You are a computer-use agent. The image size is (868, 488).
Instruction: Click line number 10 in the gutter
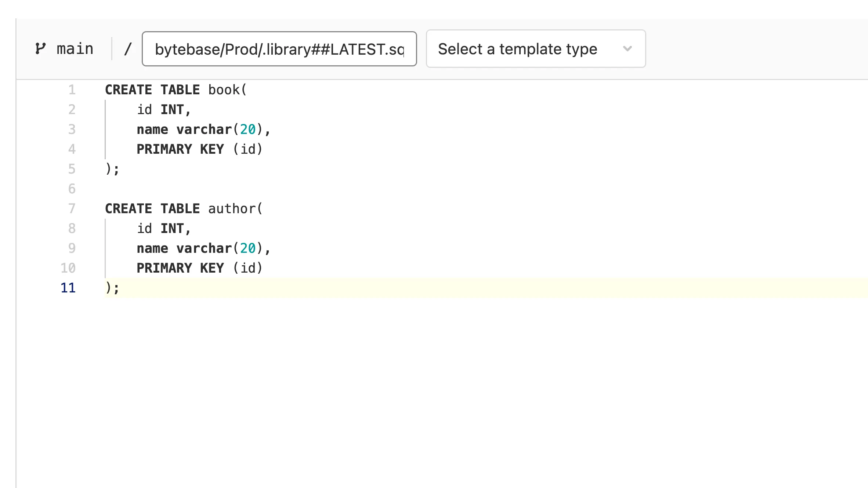[x=68, y=268]
